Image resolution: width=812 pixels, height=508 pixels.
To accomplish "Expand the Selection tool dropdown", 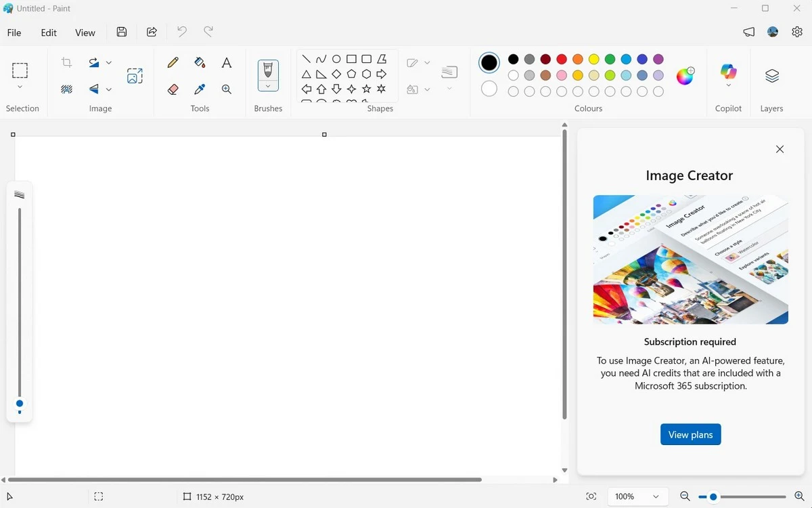I will 20,87.
